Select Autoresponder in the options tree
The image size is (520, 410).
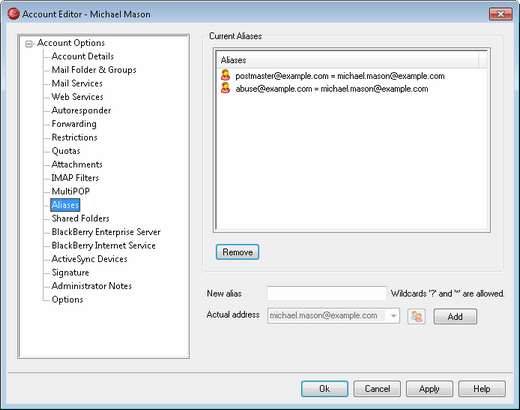click(x=81, y=110)
